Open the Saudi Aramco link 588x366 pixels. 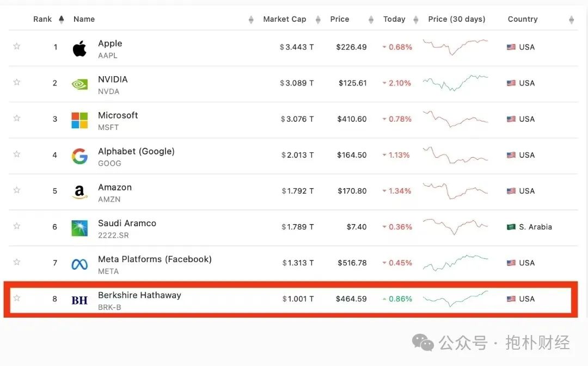(x=127, y=224)
